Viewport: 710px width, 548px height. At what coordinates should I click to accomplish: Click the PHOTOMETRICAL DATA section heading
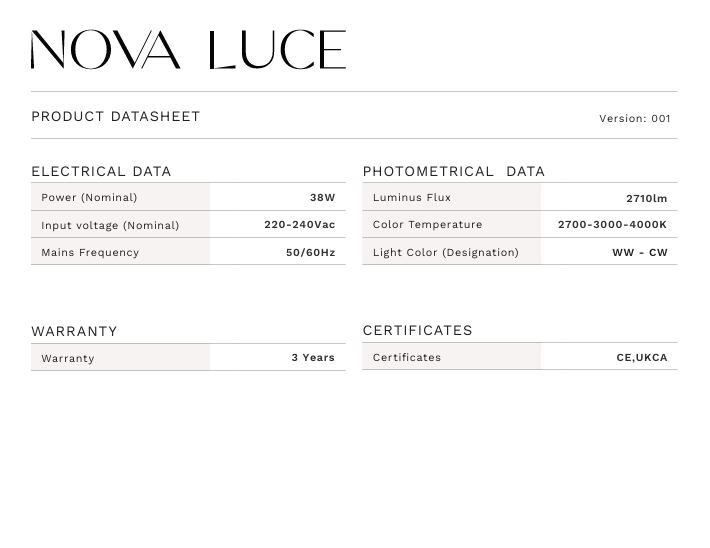(x=454, y=171)
